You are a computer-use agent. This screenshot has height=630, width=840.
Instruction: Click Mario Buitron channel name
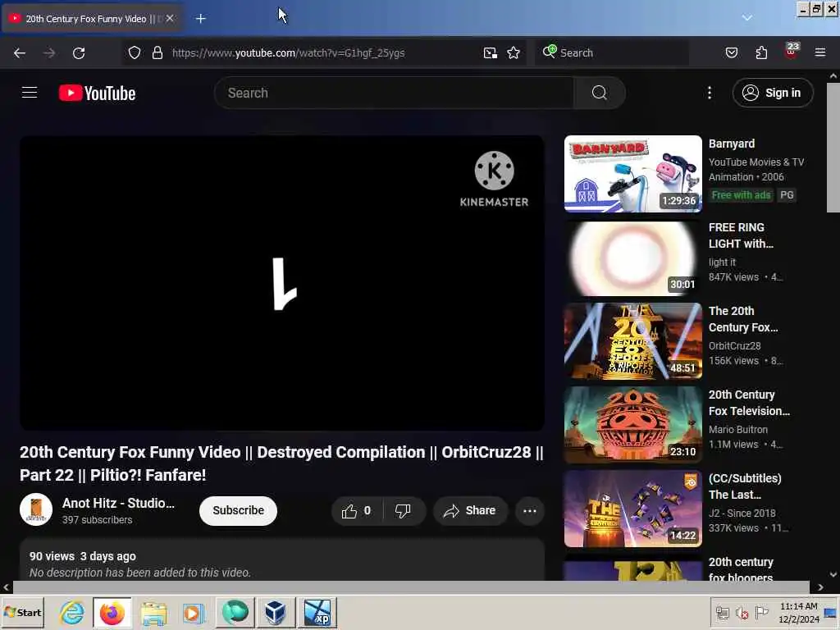(x=737, y=430)
